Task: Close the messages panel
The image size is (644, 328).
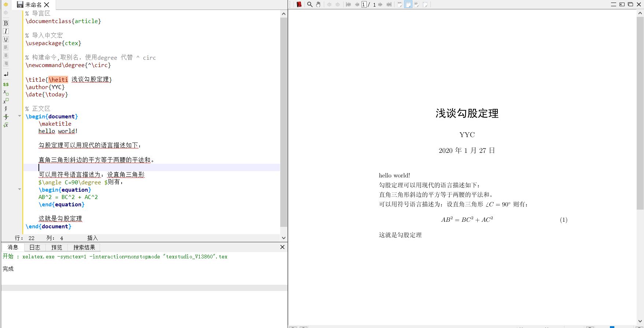Action: (x=282, y=247)
